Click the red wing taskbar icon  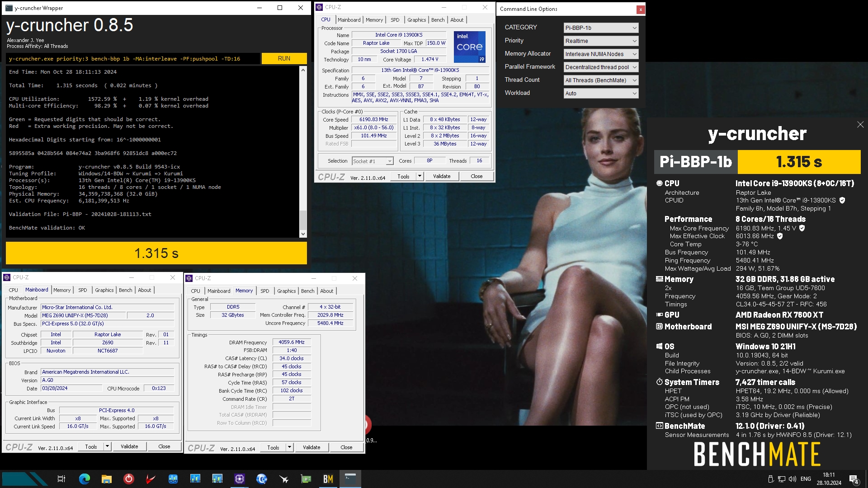151,479
